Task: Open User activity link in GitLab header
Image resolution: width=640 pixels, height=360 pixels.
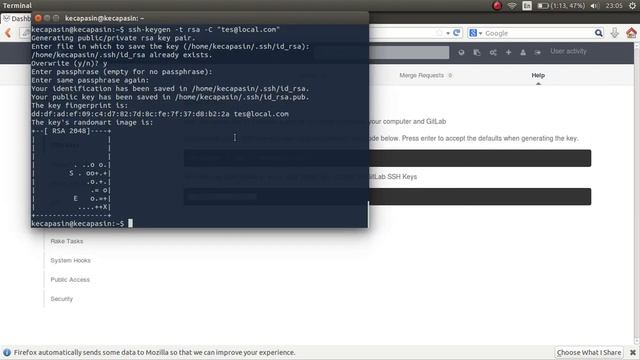Action: point(568,51)
